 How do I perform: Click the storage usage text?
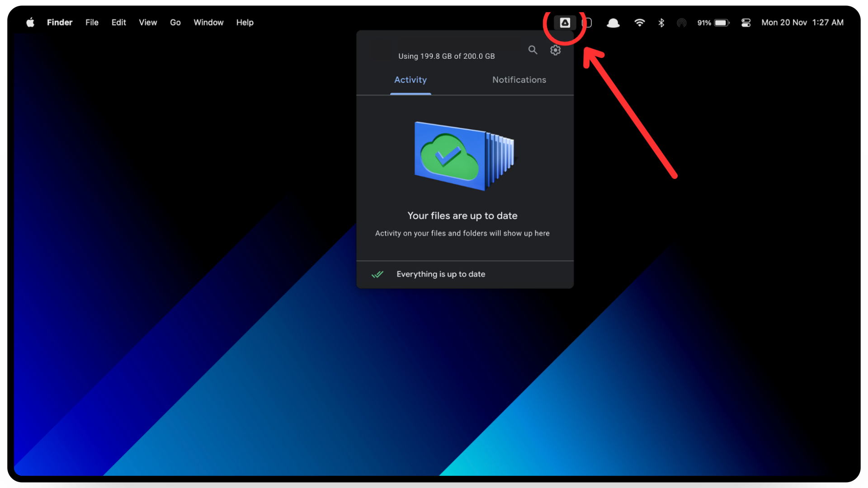click(x=446, y=56)
